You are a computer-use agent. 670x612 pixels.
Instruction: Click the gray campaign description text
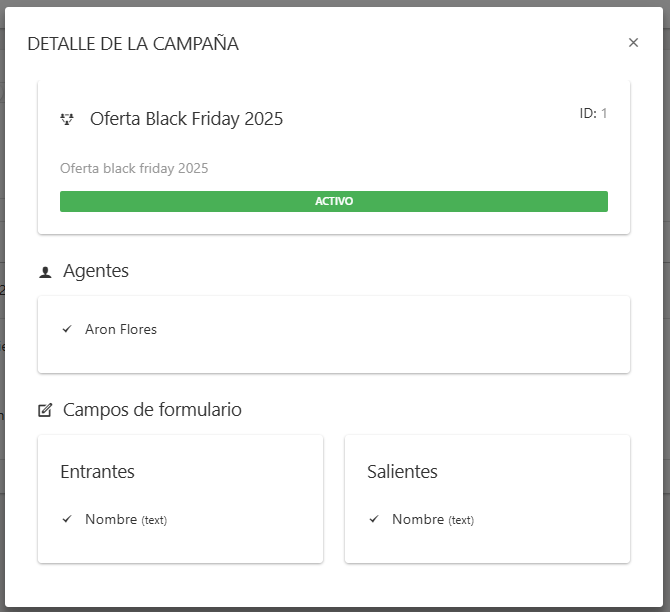click(x=134, y=168)
